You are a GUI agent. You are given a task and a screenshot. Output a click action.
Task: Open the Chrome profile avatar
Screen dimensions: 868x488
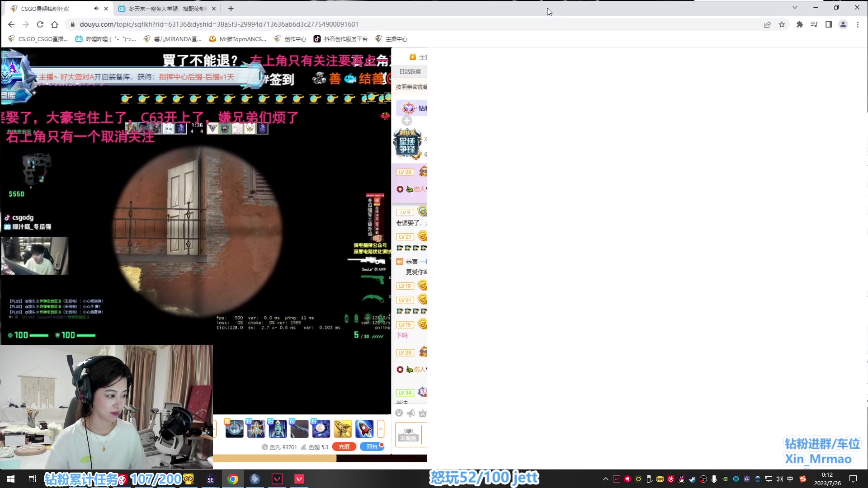[843, 24]
